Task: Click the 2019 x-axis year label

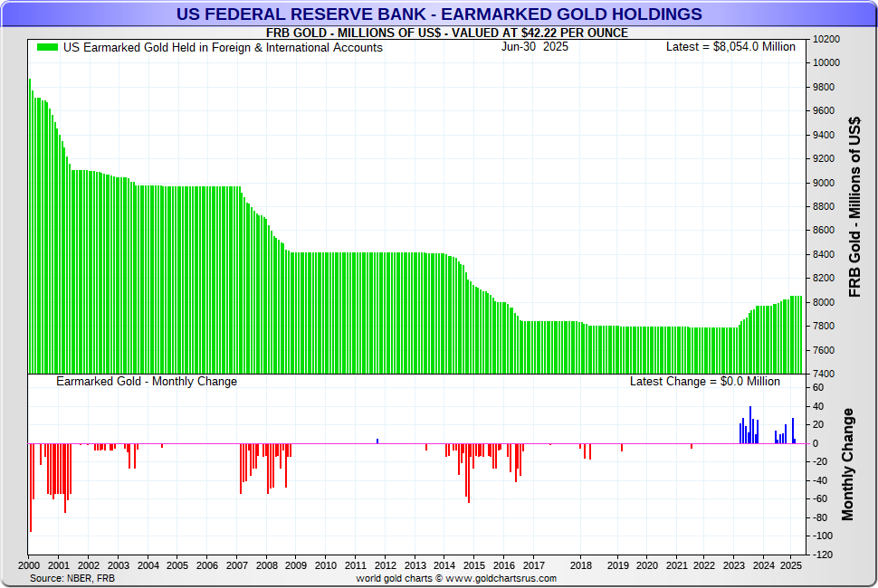Action: point(617,565)
